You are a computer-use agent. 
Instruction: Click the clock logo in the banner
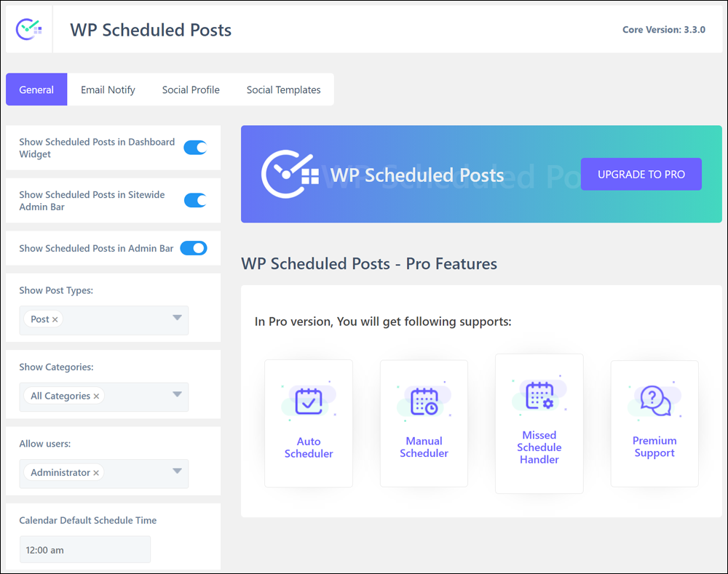pos(290,174)
